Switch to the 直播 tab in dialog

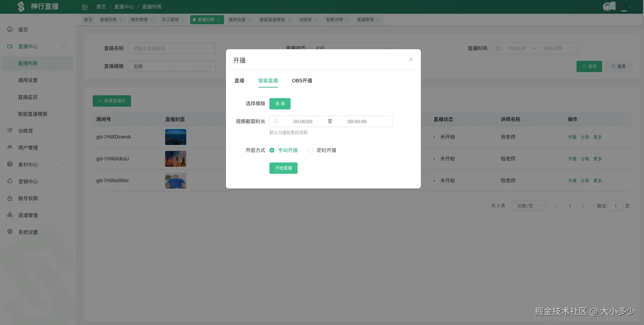point(239,81)
